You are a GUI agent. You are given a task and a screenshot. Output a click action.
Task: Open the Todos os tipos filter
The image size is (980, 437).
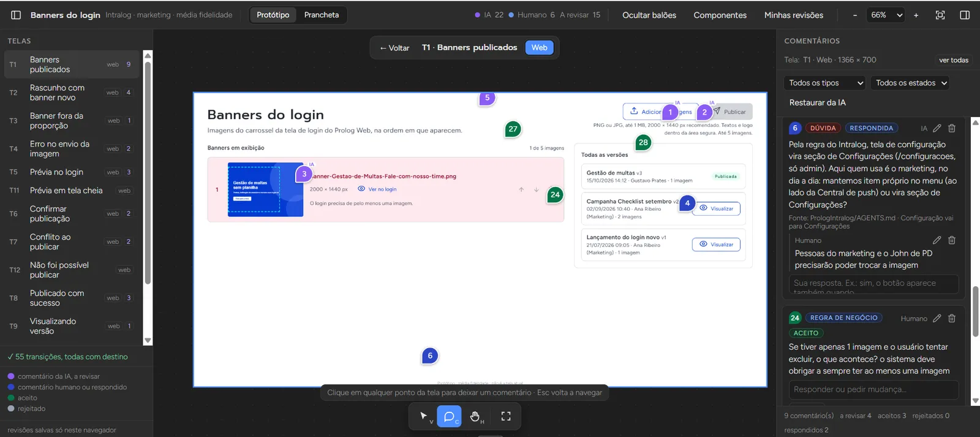point(825,83)
